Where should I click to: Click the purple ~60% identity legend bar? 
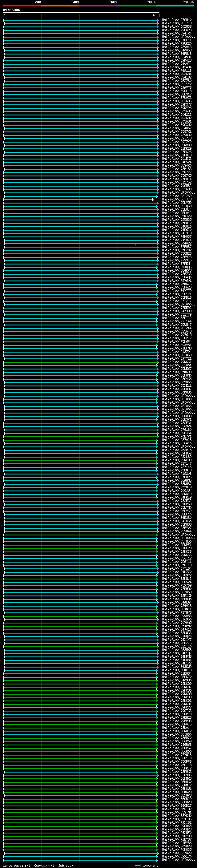click(x=98, y=6)
